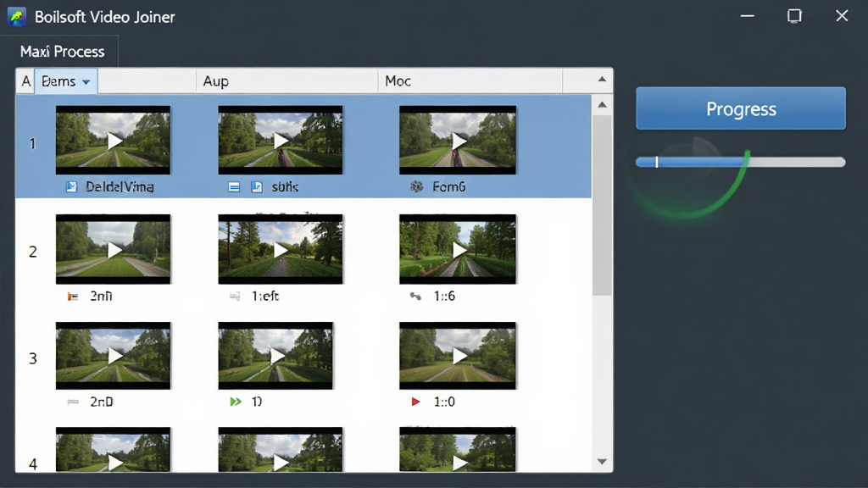Click the gear icon next to Fom6

416,187
